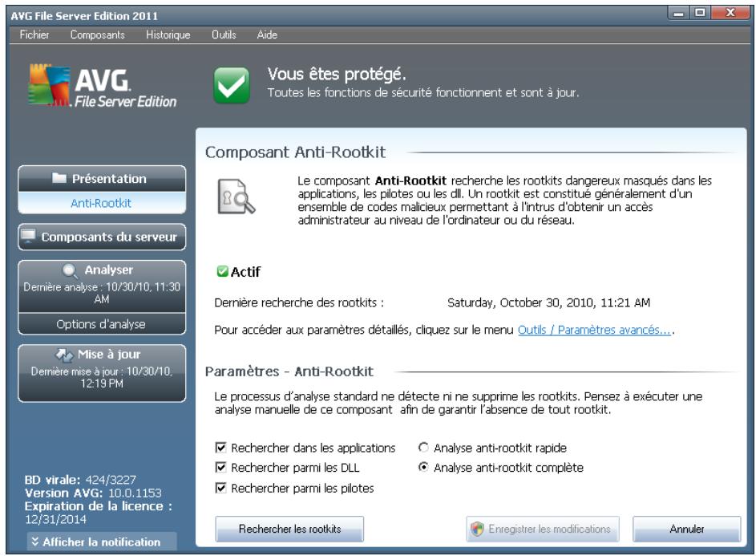Screen dimensions: 756x556
Task: Click the Mise à jour button
Action: pyautogui.click(x=102, y=373)
